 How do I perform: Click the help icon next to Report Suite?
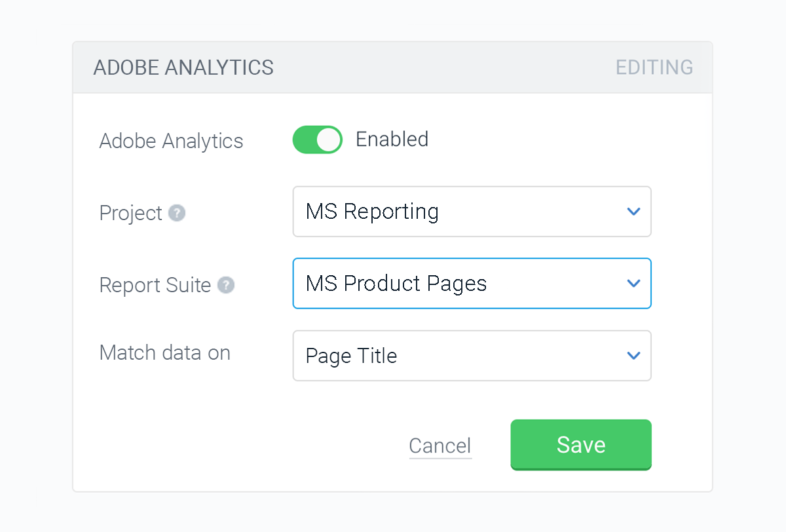[x=226, y=286]
